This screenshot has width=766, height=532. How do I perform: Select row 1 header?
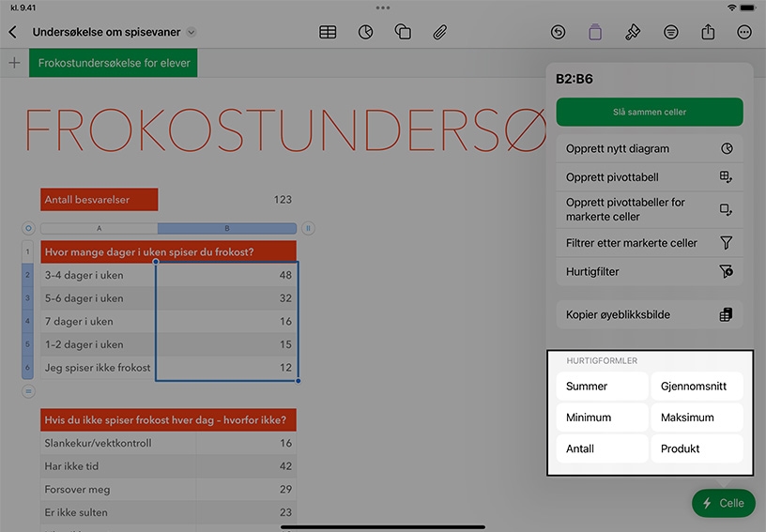click(28, 251)
